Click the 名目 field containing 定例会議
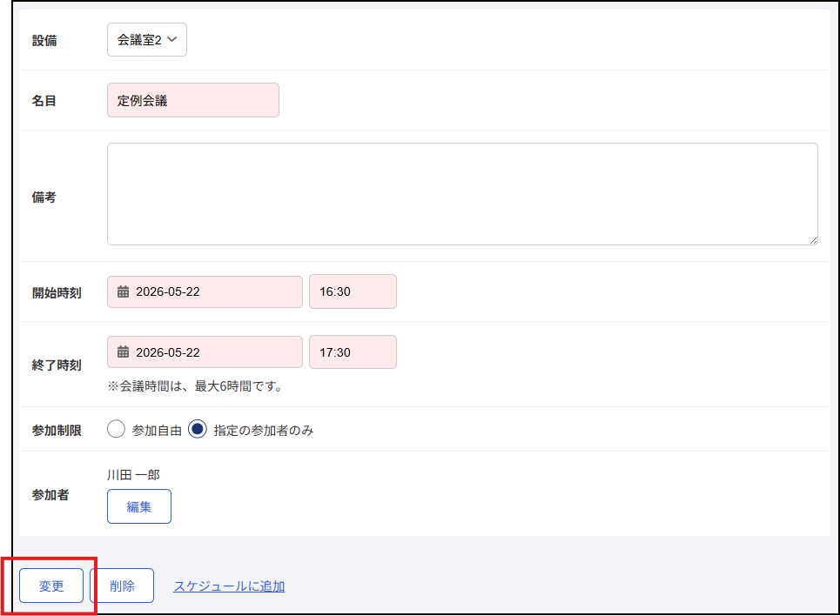840x616 pixels. coord(193,100)
